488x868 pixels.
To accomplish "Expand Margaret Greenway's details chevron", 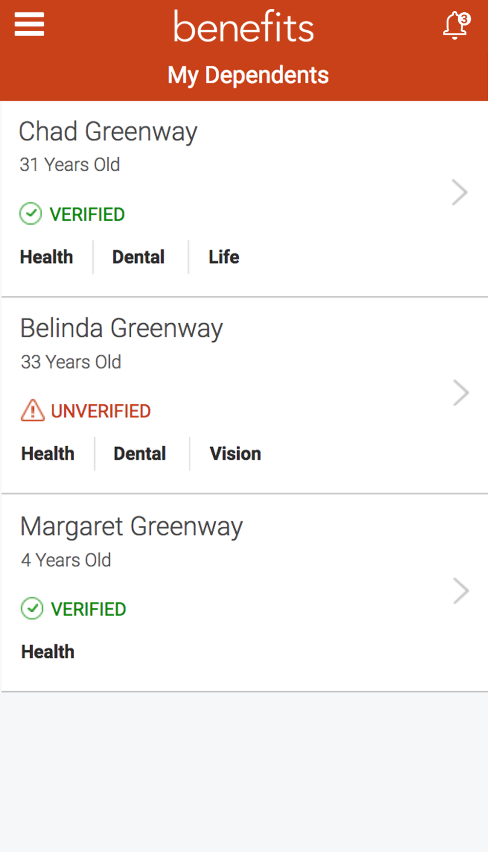I will click(460, 591).
